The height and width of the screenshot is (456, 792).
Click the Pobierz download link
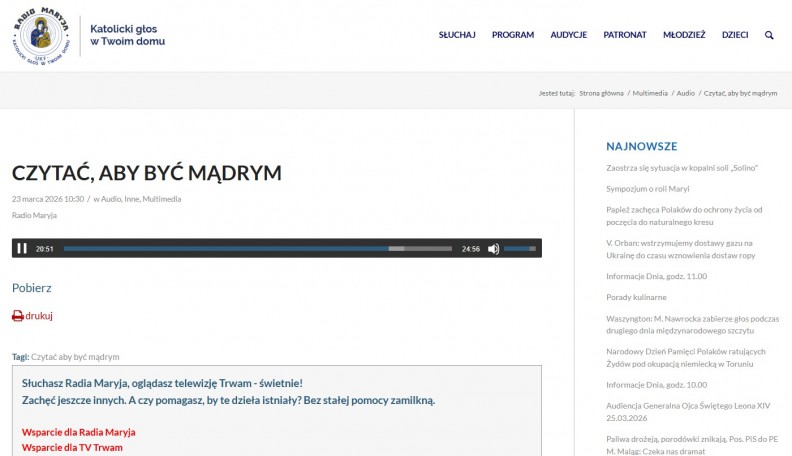click(x=32, y=288)
